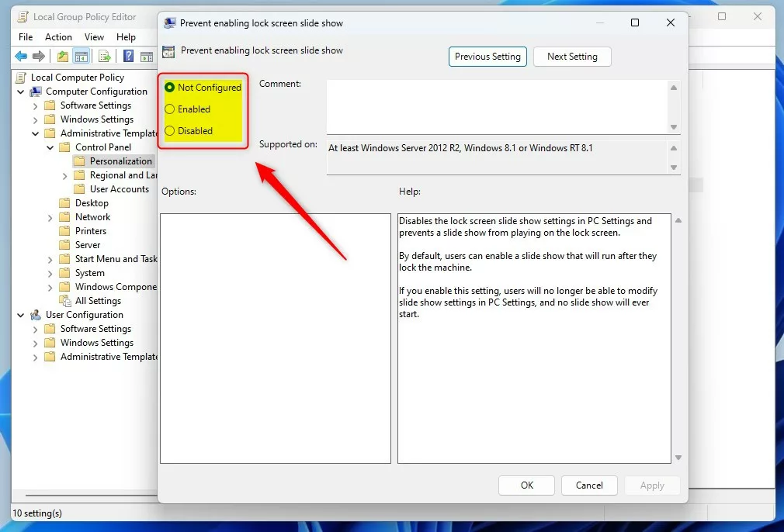Select the Not Configured radio button
The height and width of the screenshot is (532, 784).
click(169, 87)
